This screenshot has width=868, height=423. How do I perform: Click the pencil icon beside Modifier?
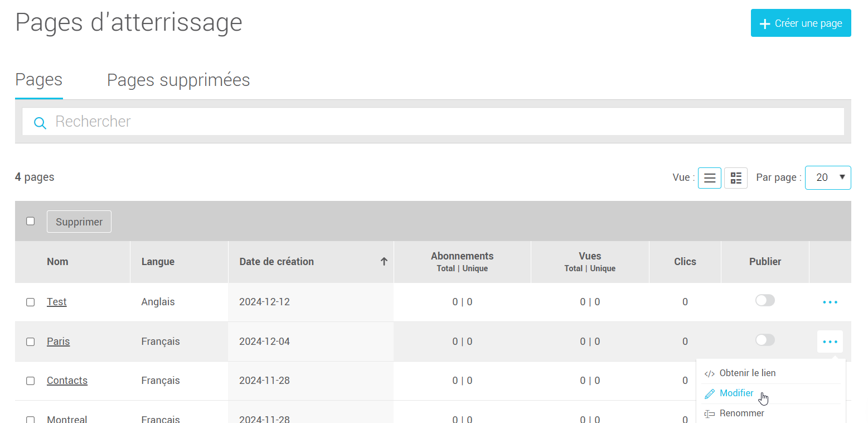[x=709, y=394]
